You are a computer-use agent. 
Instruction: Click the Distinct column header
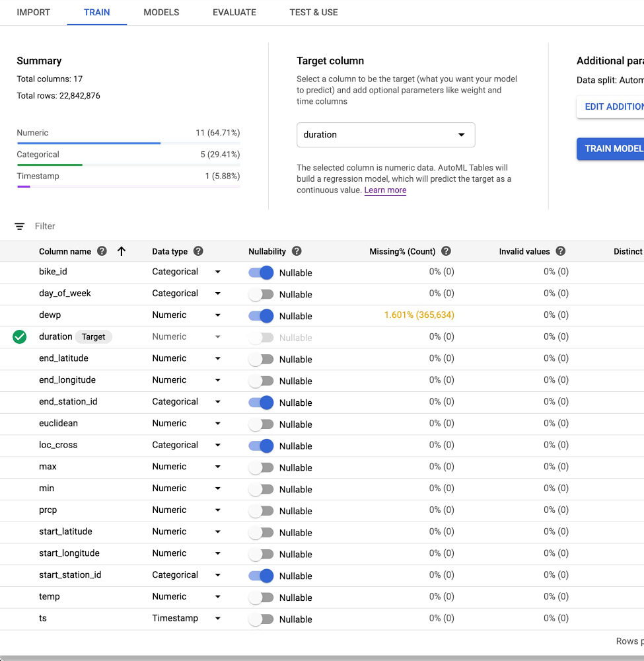[628, 252]
